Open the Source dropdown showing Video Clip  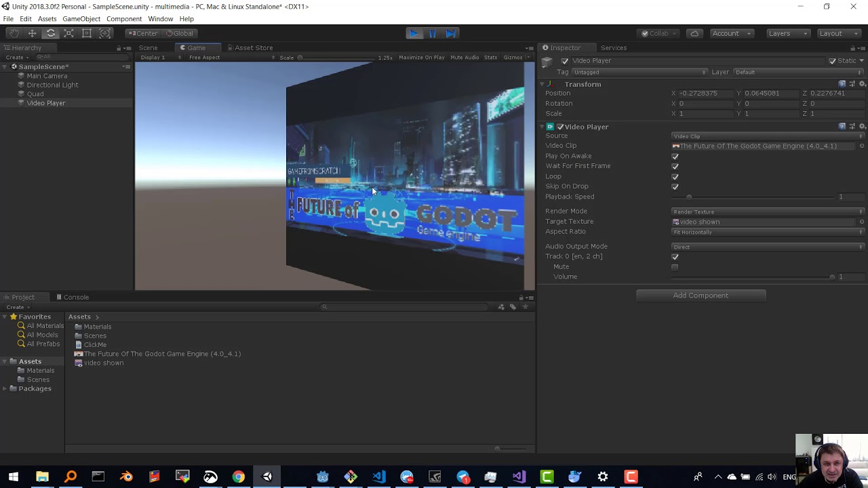[x=768, y=136]
